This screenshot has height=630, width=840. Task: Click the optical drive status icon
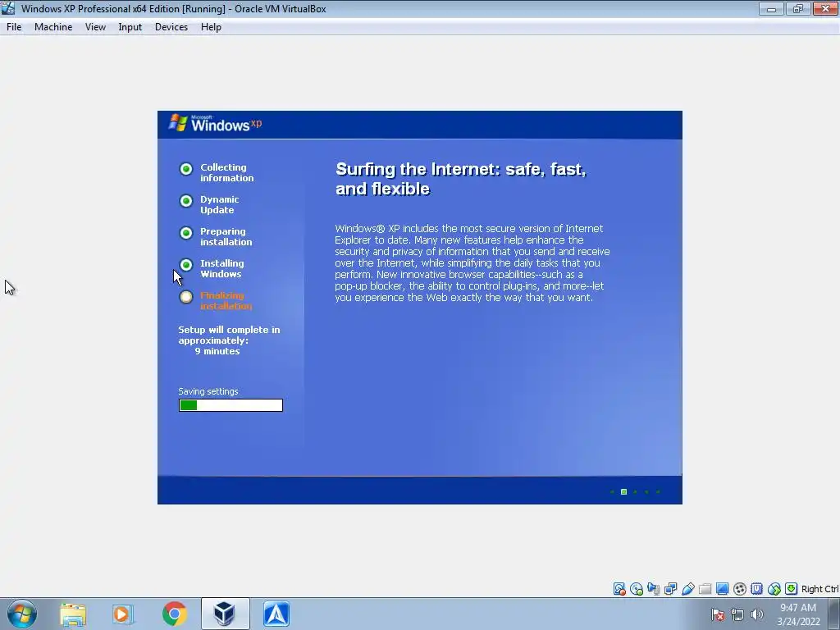coord(637,589)
